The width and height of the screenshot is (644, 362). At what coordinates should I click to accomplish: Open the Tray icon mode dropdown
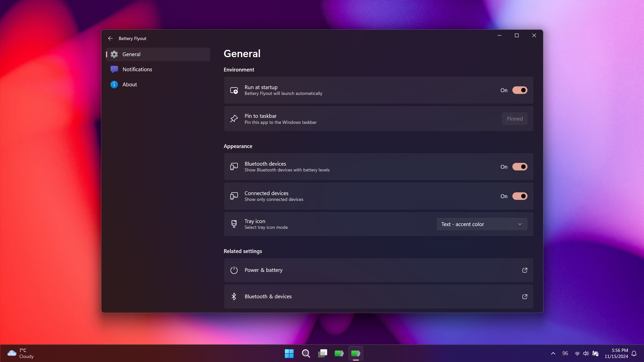coord(482,224)
